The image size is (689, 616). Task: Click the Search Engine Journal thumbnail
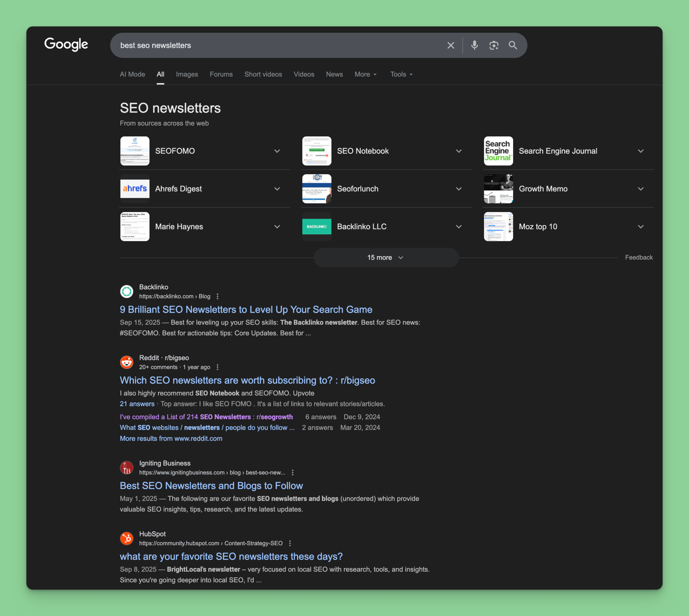[498, 151]
